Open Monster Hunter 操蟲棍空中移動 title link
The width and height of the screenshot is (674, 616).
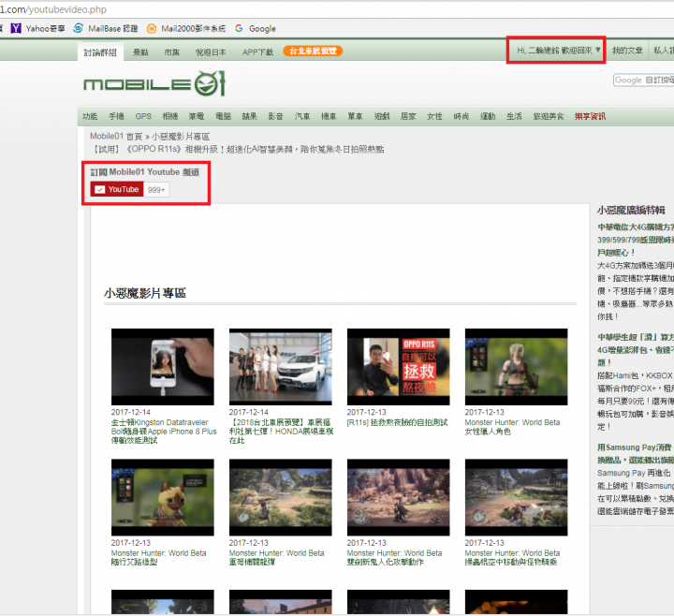pyautogui.click(x=512, y=558)
